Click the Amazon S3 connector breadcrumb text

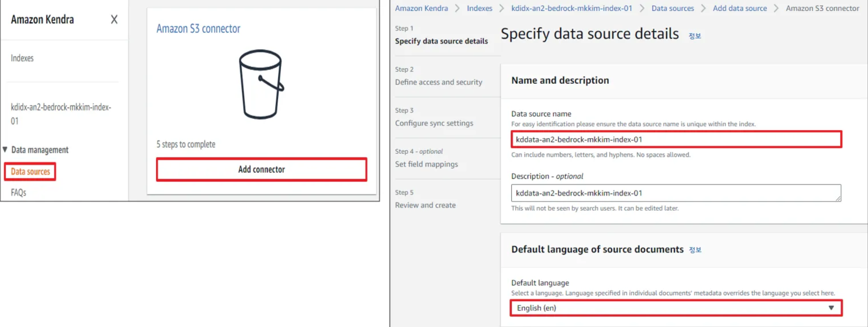click(822, 8)
